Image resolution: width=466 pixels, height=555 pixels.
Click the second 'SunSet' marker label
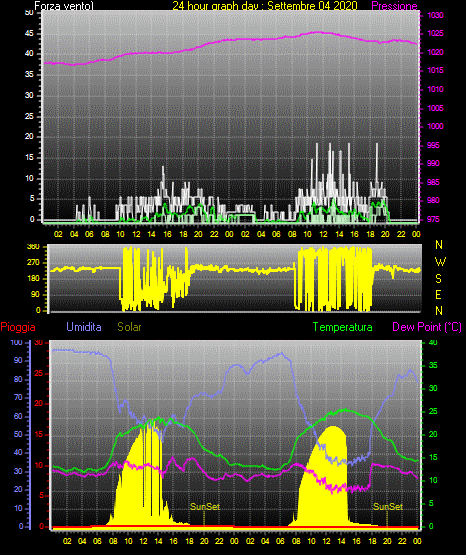click(388, 507)
